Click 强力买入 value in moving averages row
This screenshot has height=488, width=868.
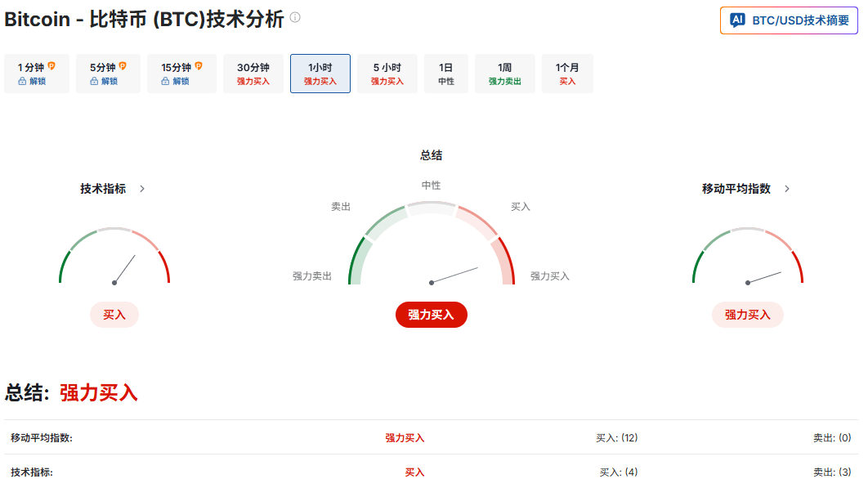405,437
